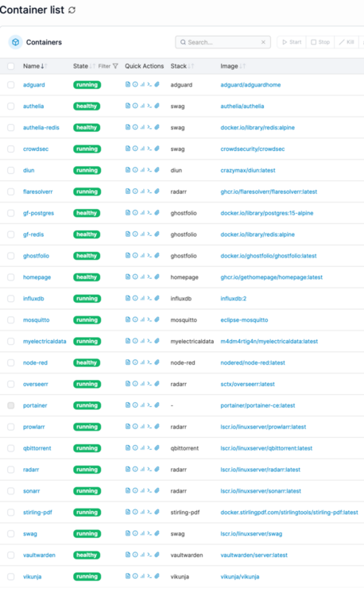Check the select-all checkbox in header
The image size is (364, 596).
pyautogui.click(x=11, y=66)
